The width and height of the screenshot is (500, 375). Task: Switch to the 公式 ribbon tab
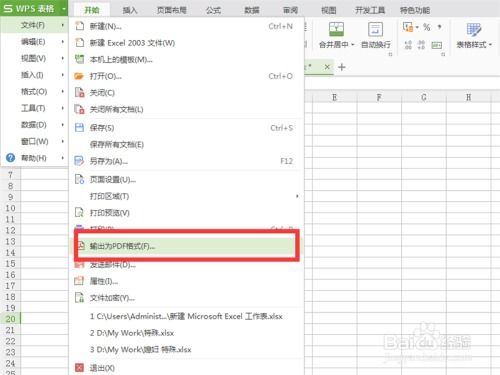(x=213, y=10)
